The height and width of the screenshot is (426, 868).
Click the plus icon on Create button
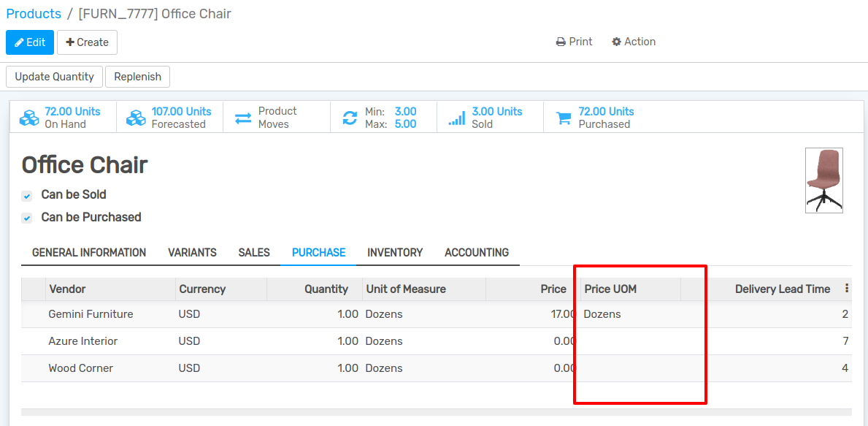tap(69, 42)
